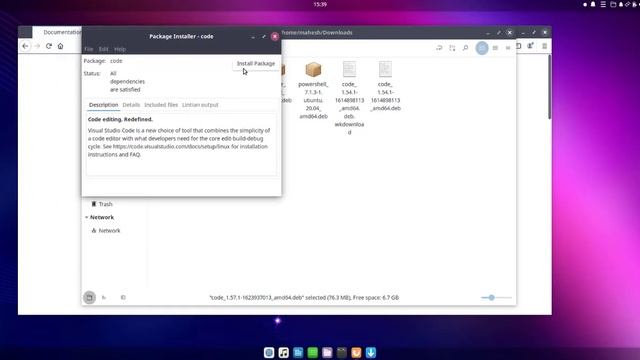Image resolution: width=640 pixels, height=360 pixels.
Task: Open the browser hamburger menu
Action: [x=544, y=46]
